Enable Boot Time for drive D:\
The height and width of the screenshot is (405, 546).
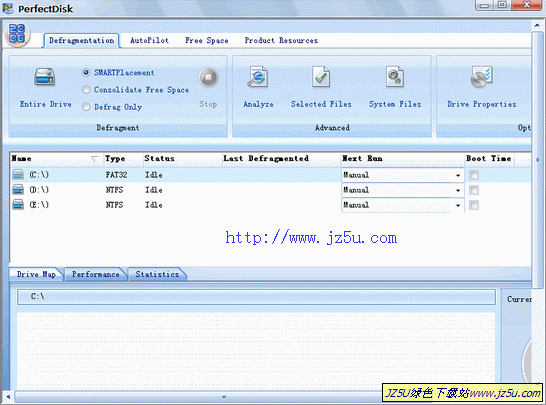(474, 190)
